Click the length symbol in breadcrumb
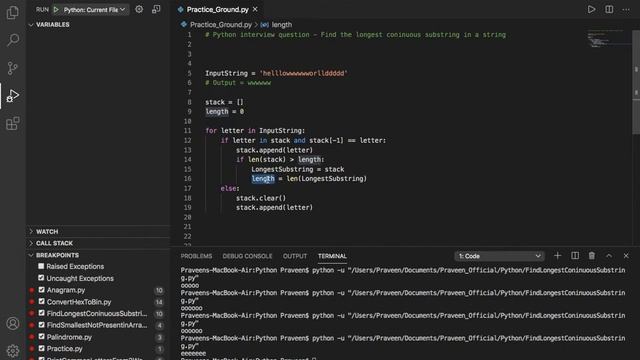The width and height of the screenshot is (640, 360). pyautogui.click(x=282, y=24)
